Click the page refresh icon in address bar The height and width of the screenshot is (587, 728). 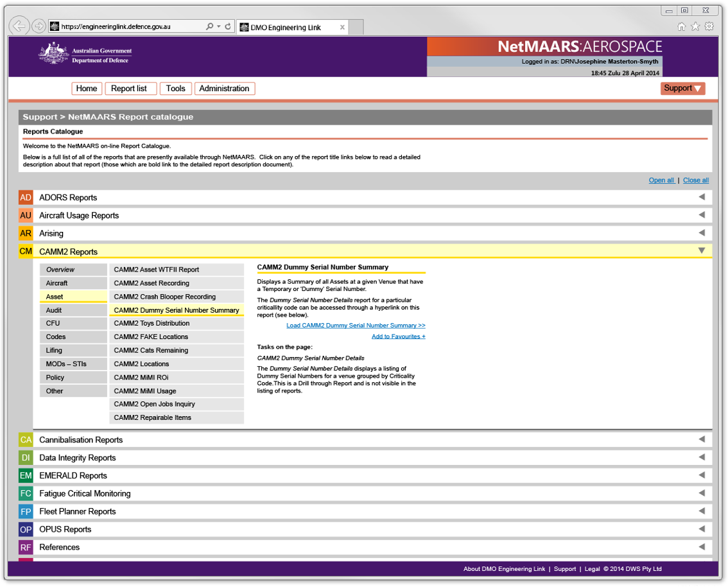(x=228, y=26)
